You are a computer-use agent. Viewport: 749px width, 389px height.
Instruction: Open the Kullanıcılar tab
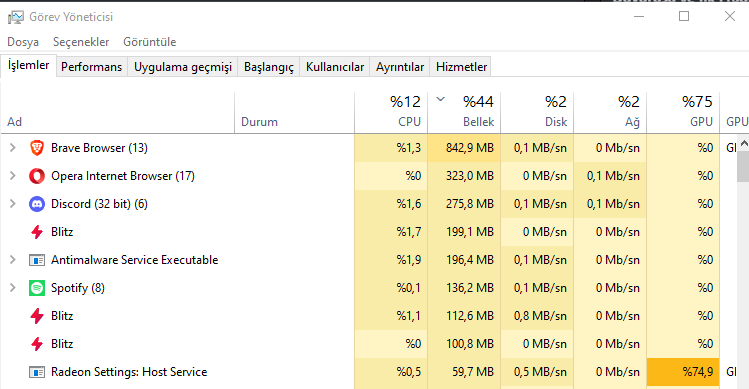coord(335,67)
